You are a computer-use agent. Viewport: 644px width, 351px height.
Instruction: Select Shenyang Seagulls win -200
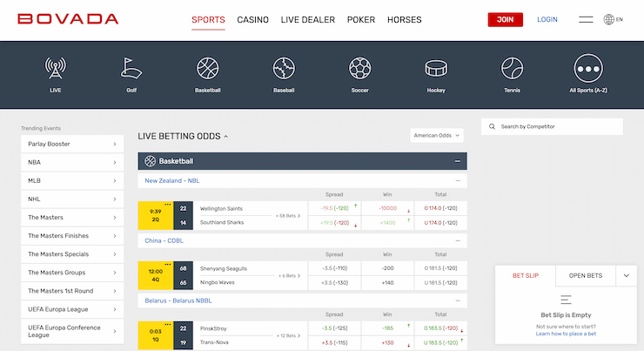(387, 268)
